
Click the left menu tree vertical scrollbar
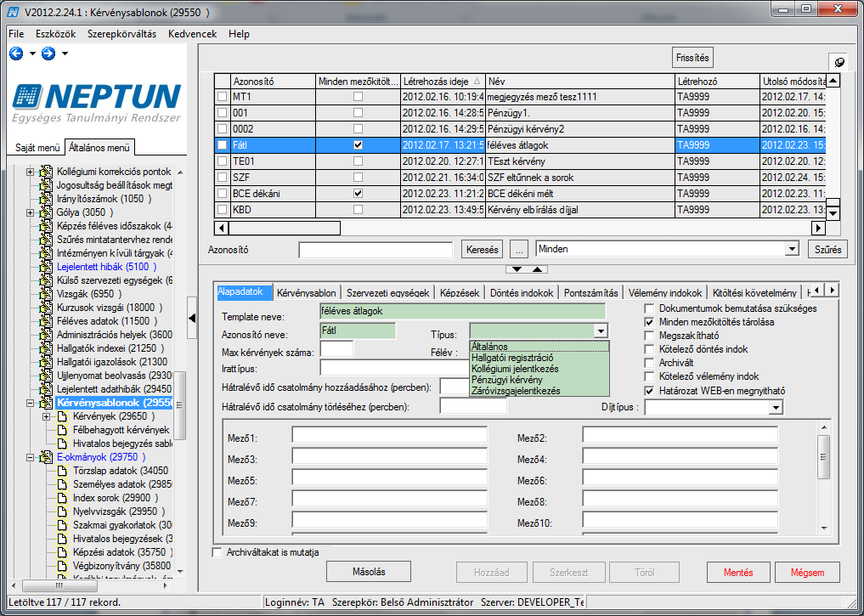(x=180, y=405)
